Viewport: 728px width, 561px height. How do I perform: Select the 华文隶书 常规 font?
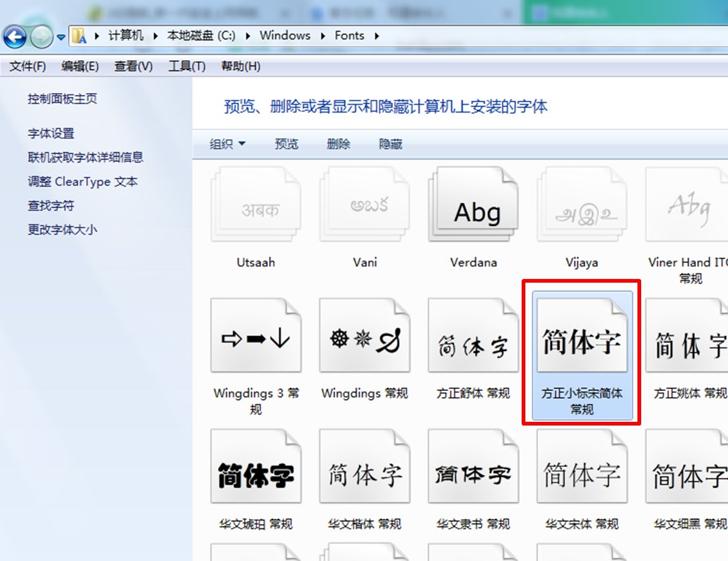click(472, 467)
